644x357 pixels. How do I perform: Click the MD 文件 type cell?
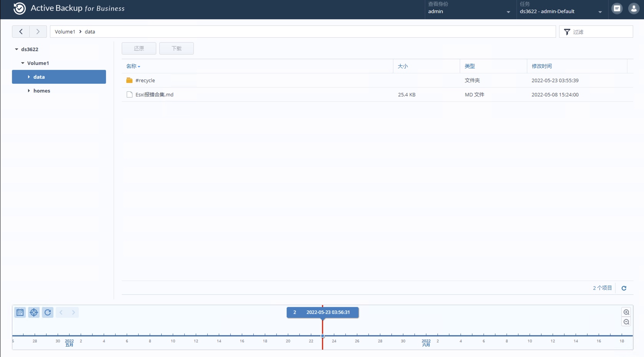click(474, 94)
